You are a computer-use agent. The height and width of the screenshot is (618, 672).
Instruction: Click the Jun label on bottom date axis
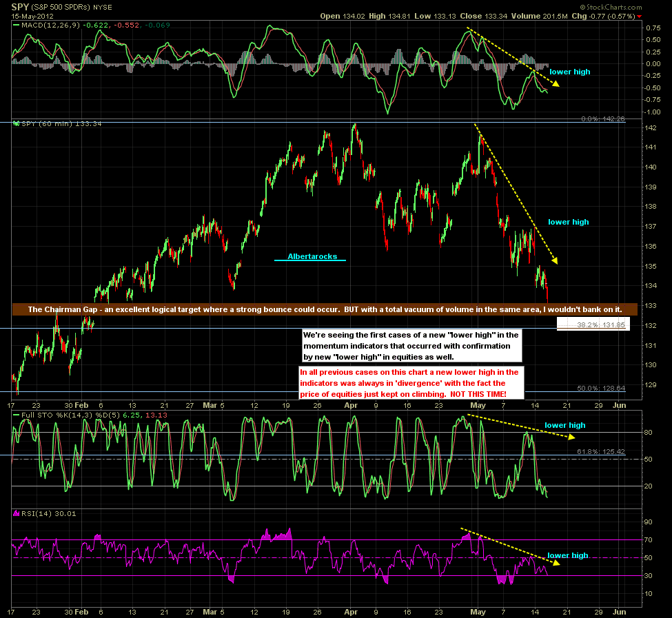click(620, 612)
